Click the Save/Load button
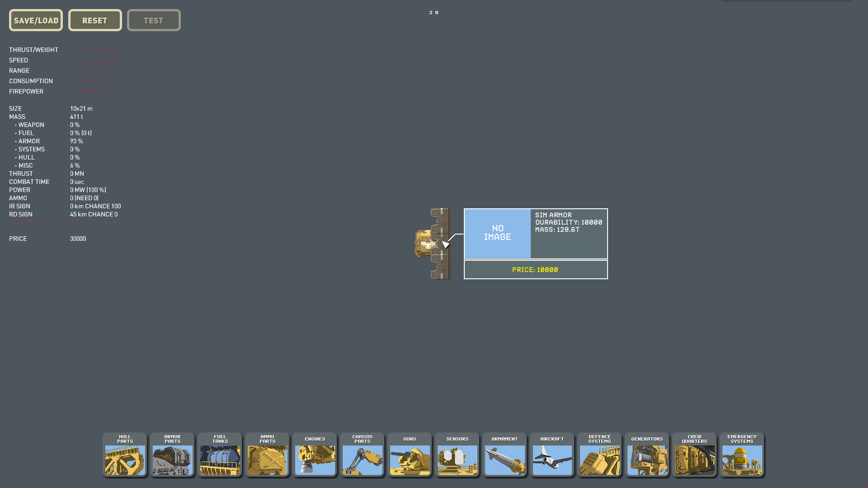Image resolution: width=868 pixels, height=488 pixels. point(36,20)
